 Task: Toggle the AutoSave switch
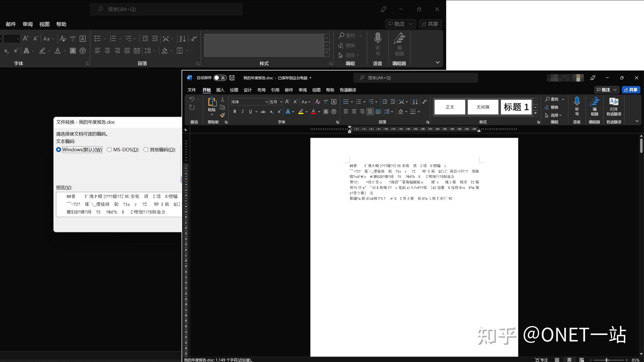pos(220,78)
